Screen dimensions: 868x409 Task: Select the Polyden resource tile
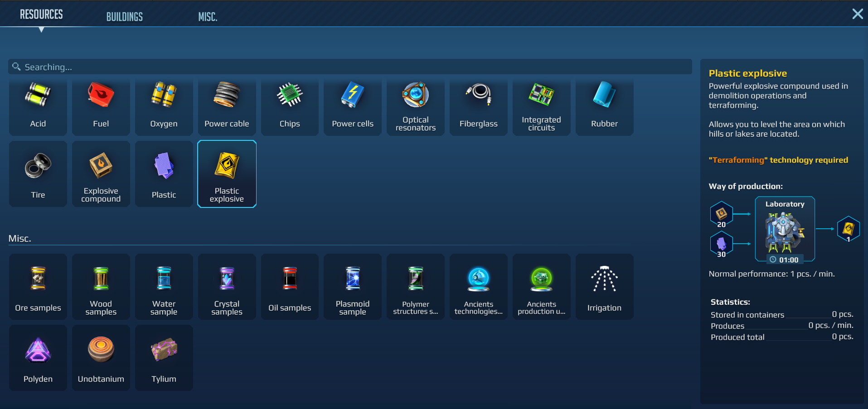pos(38,358)
